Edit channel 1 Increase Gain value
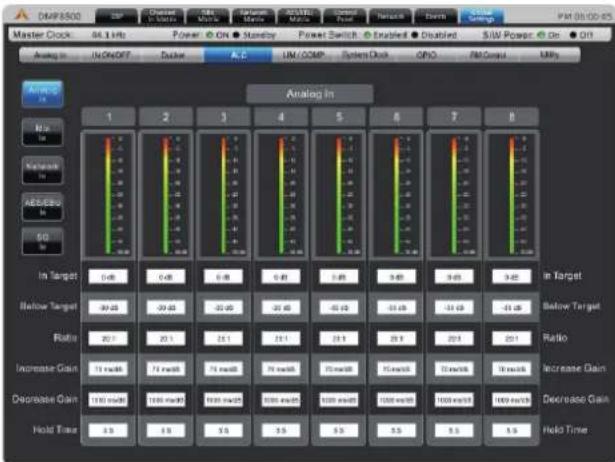 (108, 369)
